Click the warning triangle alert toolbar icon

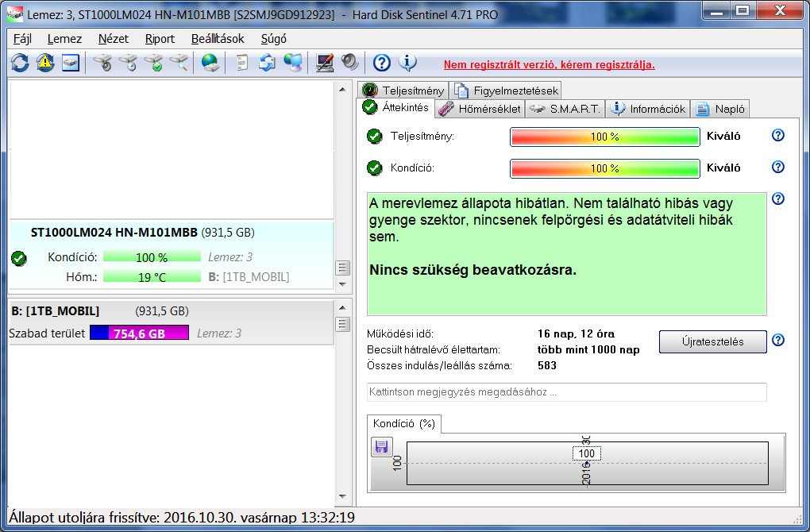click(x=45, y=63)
